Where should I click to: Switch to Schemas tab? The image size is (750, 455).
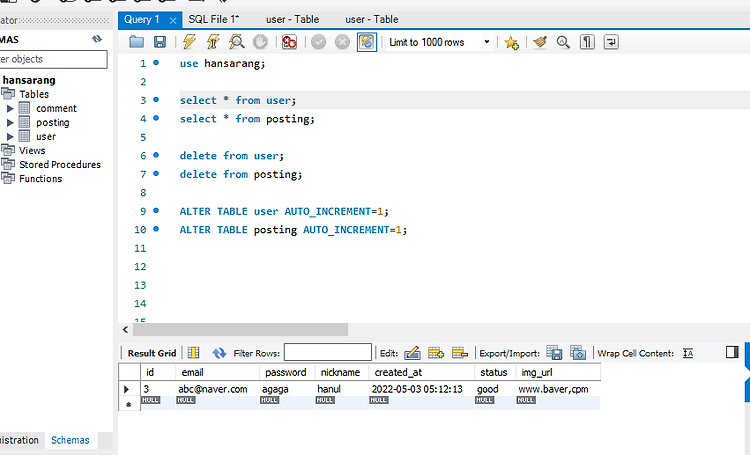pyautogui.click(x=70, y=440)
